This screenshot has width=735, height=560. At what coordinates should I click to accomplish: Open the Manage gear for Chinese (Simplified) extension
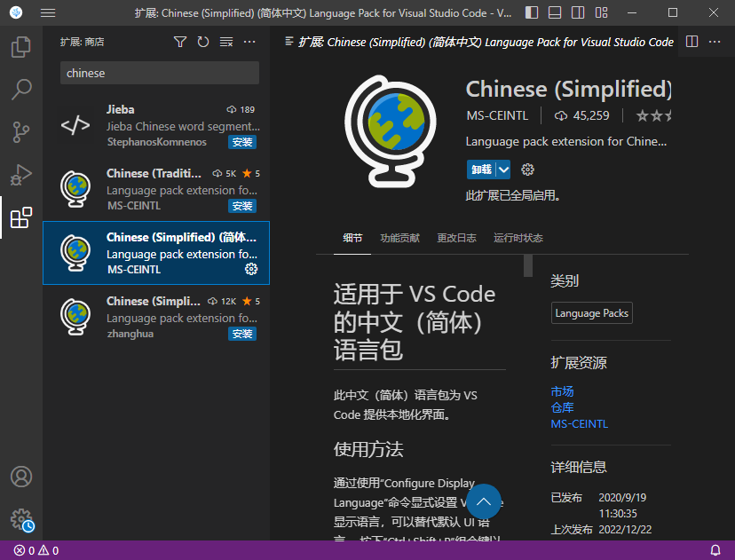pos(251,270)
